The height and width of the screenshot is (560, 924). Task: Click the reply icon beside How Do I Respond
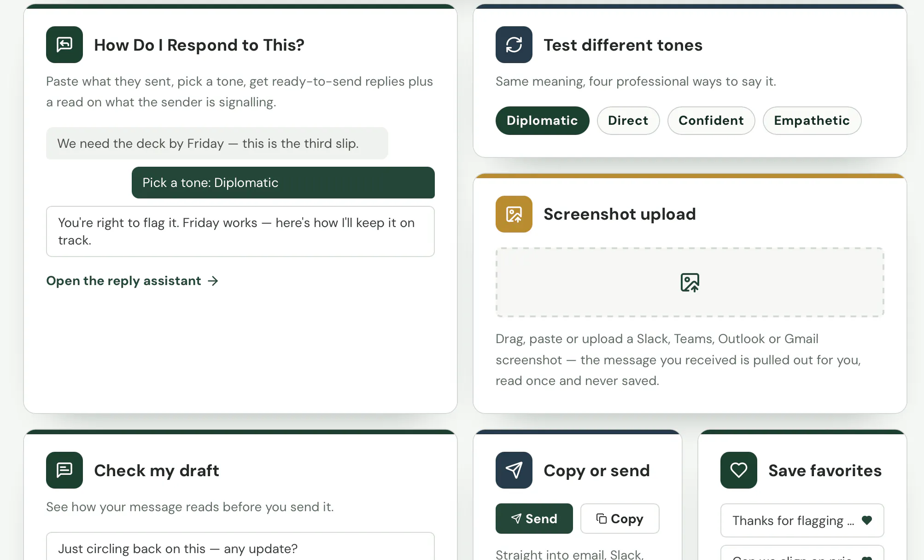pyautogui.click(x=64, y=45)
